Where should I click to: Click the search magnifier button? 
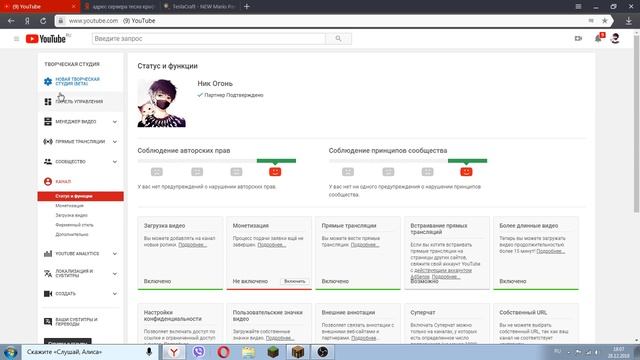click(x=338, y=39)
